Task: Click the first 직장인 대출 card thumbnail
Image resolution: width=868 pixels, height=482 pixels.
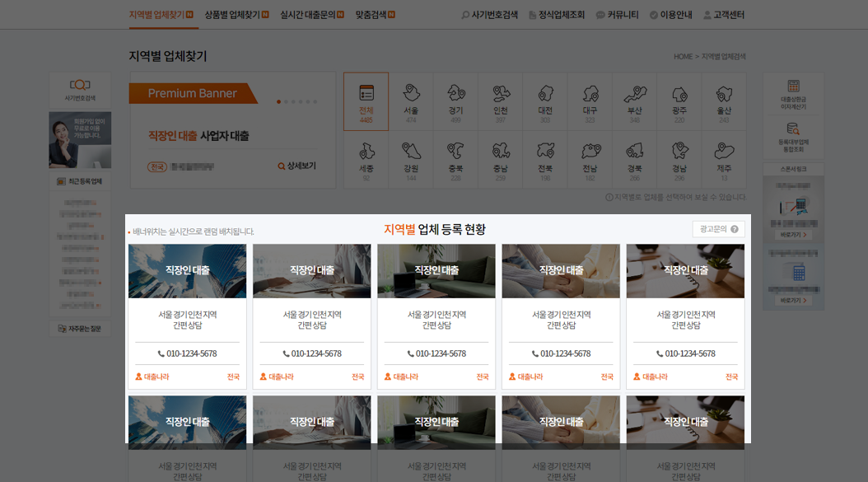Action: pyautogui.click(x=187, y=270)
